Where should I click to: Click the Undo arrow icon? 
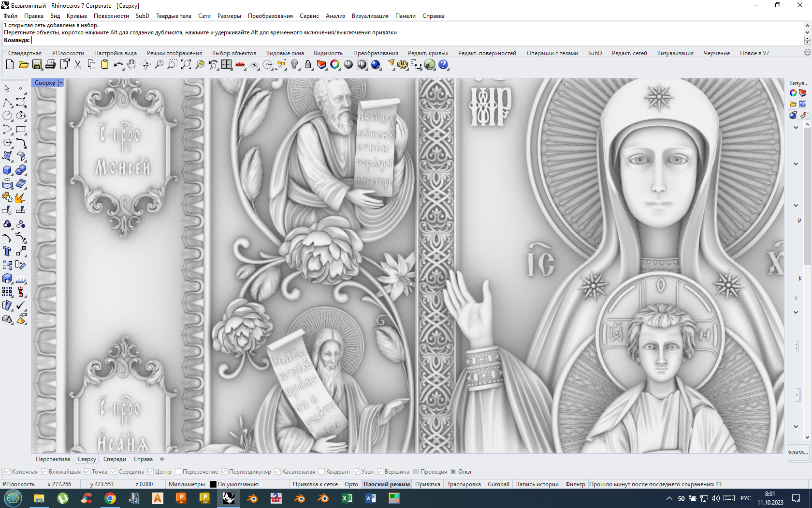pos(118,64)
